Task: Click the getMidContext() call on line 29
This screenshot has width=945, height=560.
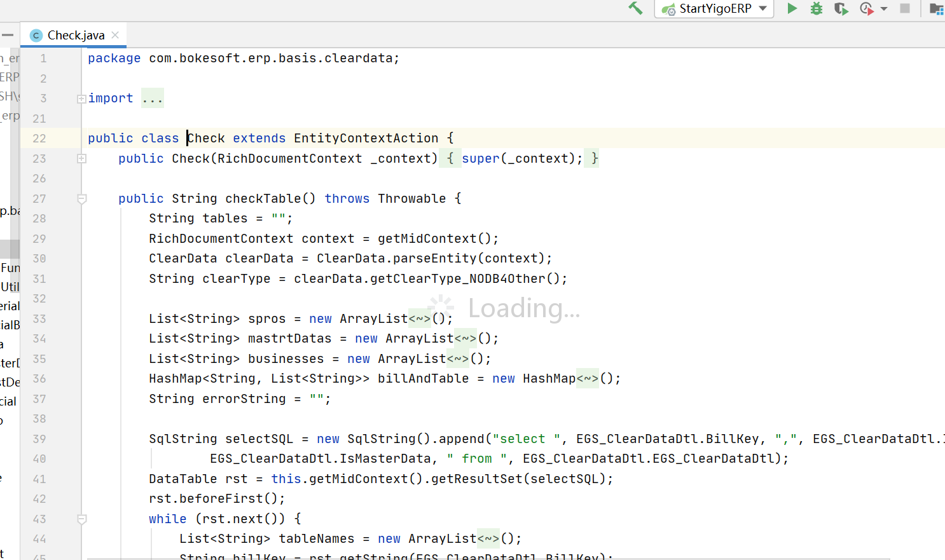Action: click(x=435, y=238)
